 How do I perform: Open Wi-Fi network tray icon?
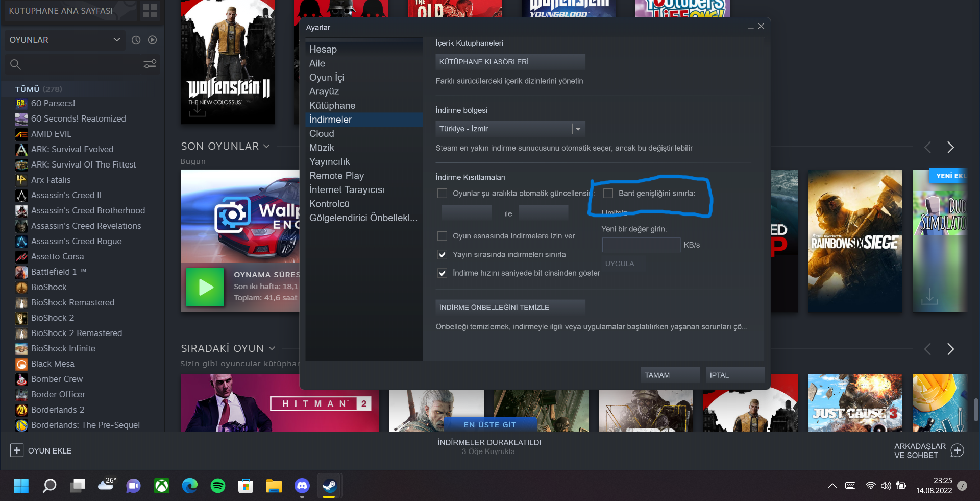(870, 486)
